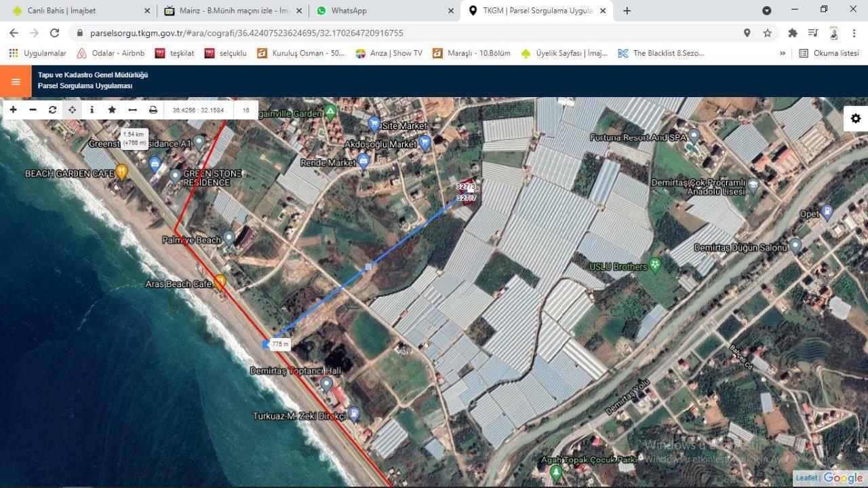Open the teşkilat bookmark

click(175, 53)
